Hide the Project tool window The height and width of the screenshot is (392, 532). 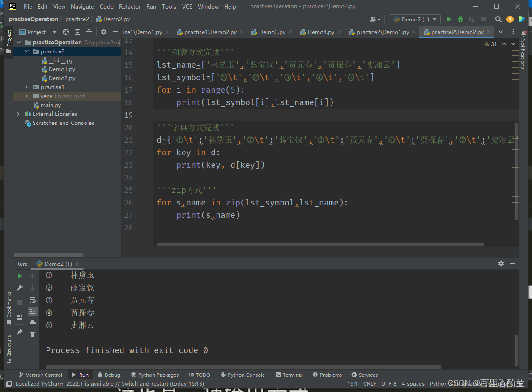click(115, 32)
